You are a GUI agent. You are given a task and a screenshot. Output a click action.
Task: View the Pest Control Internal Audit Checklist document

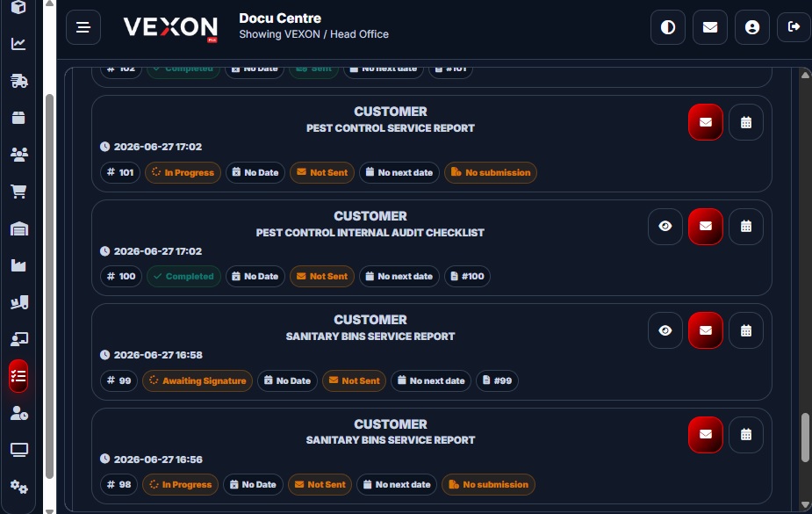coord(665,226)
